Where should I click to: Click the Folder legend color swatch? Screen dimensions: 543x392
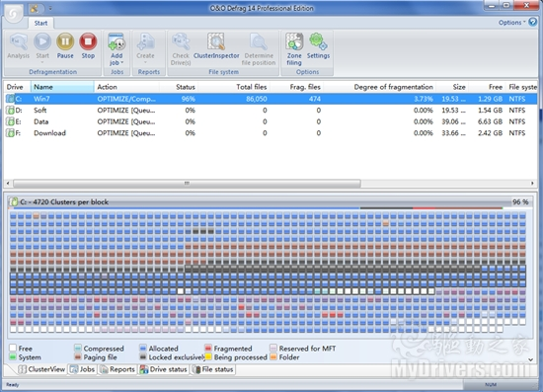(x=273, y=356)
